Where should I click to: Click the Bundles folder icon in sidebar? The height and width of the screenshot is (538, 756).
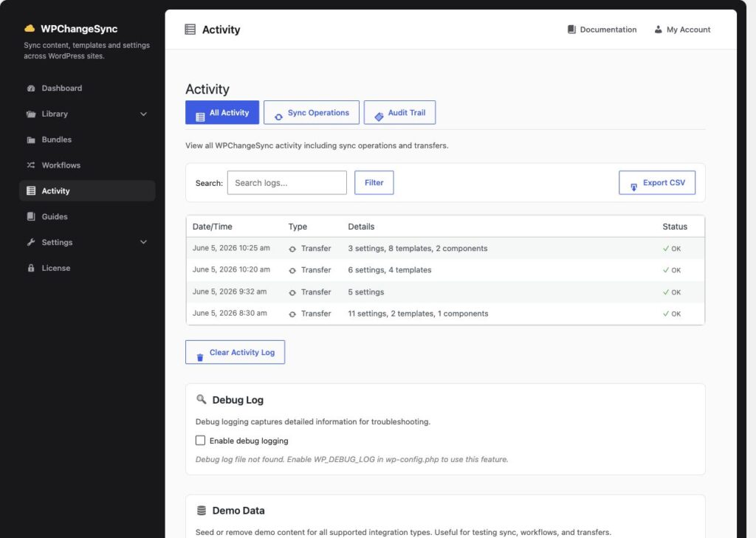pyautogui.click(x=31, y=139)
